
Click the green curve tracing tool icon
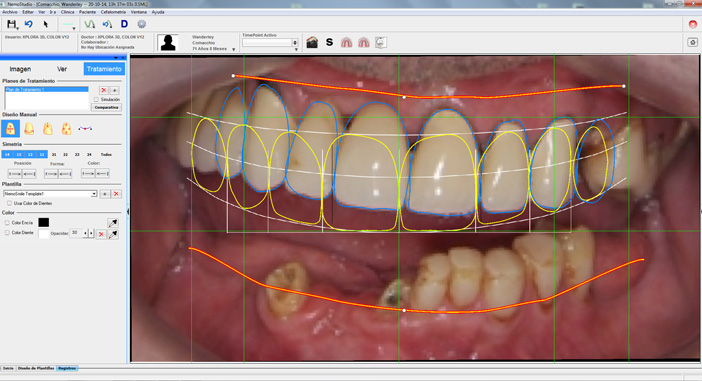90,24
